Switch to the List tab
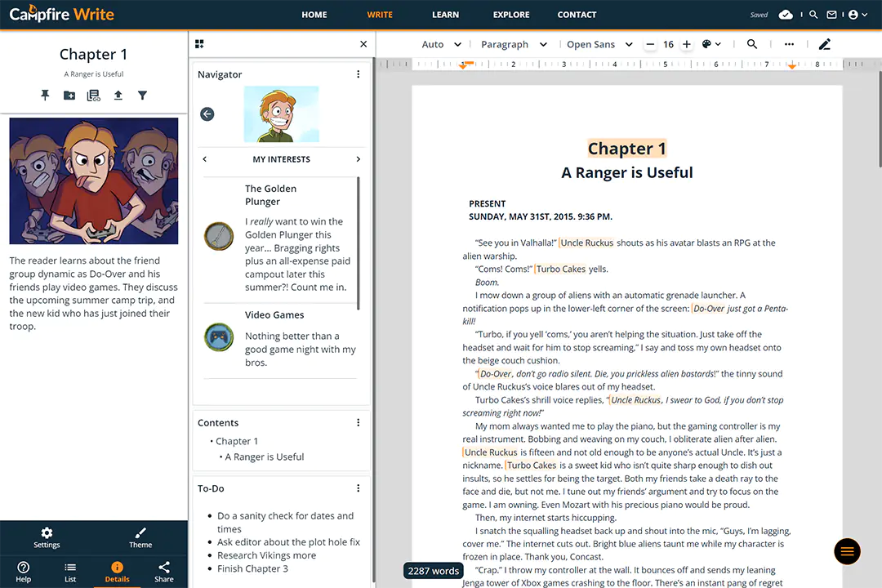The width and height of the screenshot is (882, 588). [70, 572]
